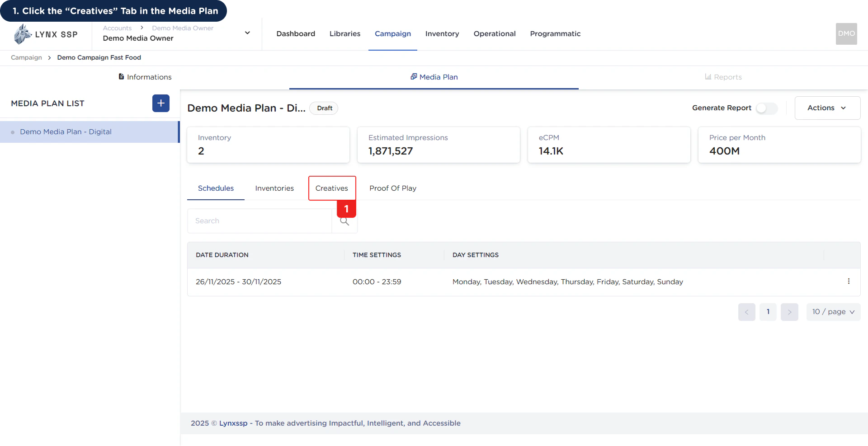Click the Informations document icon
Viewport: 868px width, 446px height.
121,76
